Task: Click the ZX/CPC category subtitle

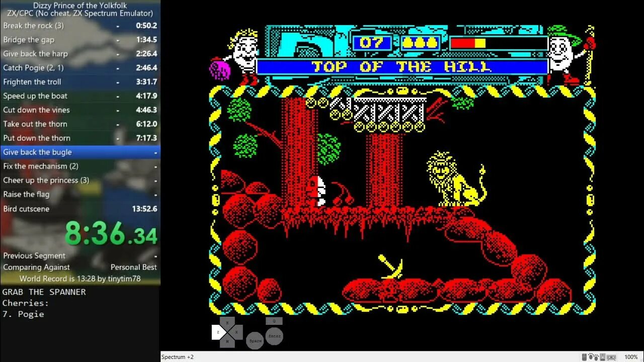Action: (80, 13)
